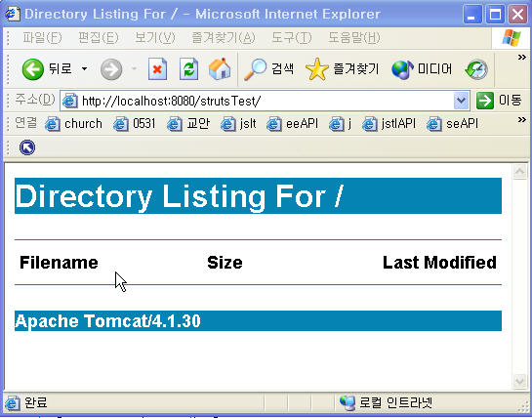
Task: Open the church bookmark link
Action: (x=73, y=124)
